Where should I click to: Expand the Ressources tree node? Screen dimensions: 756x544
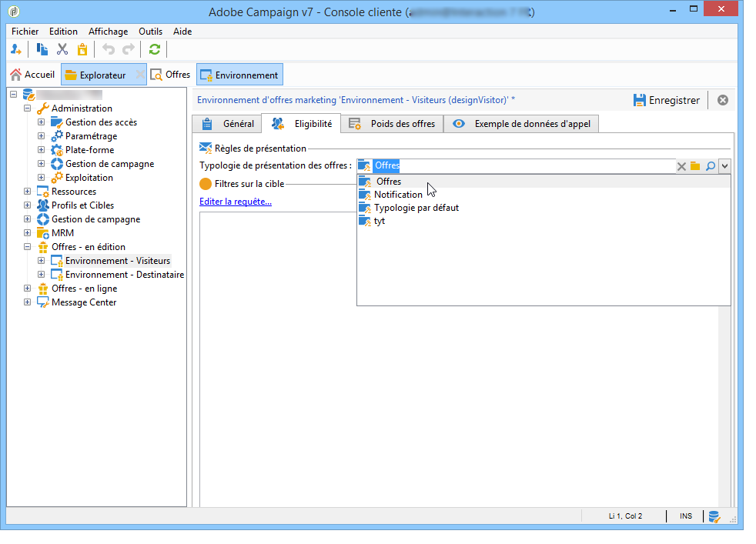point(28,192)
